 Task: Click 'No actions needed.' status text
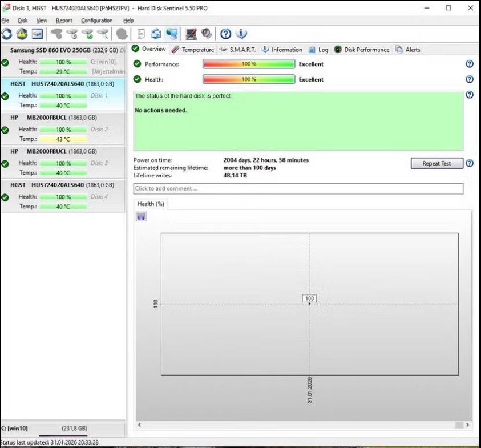(161, 111)
